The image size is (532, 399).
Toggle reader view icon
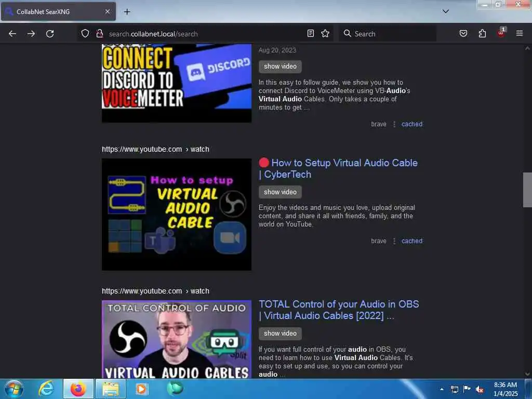coord(311,33)
